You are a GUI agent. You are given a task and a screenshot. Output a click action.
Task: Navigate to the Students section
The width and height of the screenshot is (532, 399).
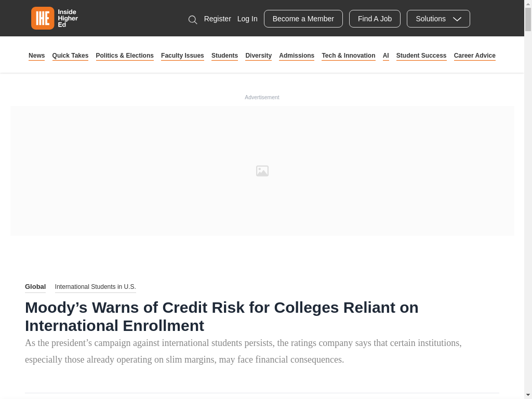click(x=224, y=56)
